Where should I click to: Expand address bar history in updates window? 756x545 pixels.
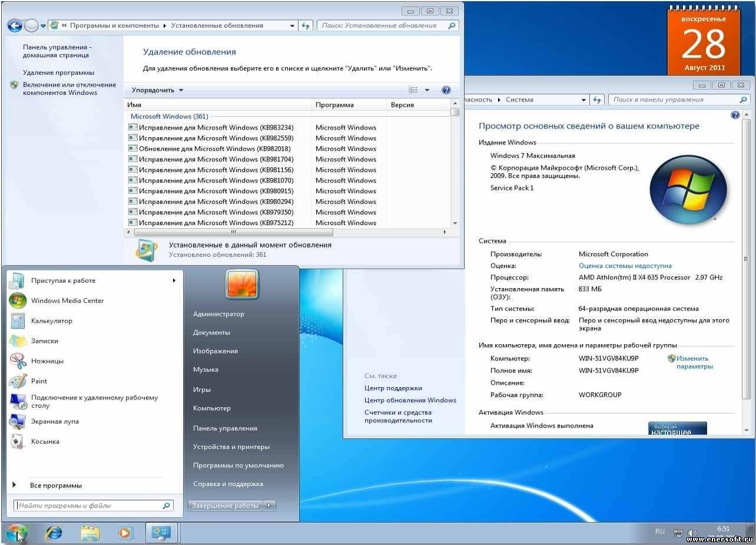click(293, 25)
